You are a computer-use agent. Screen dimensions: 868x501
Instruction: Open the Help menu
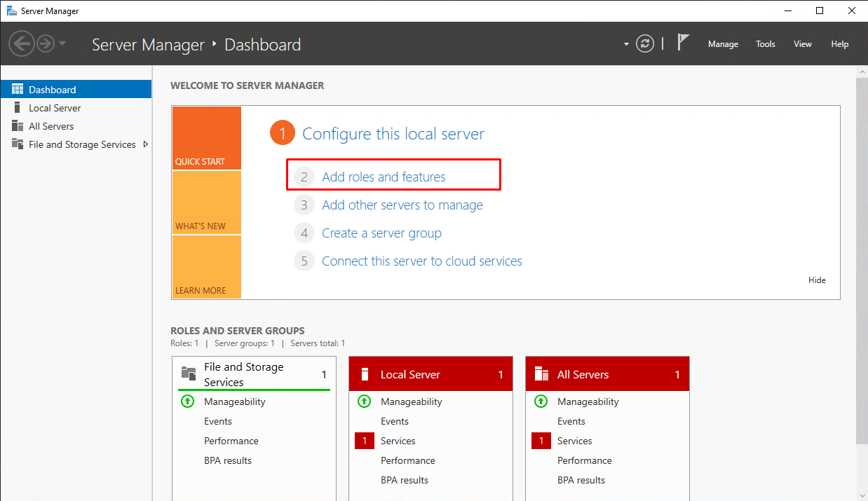[x=840, y=43]
